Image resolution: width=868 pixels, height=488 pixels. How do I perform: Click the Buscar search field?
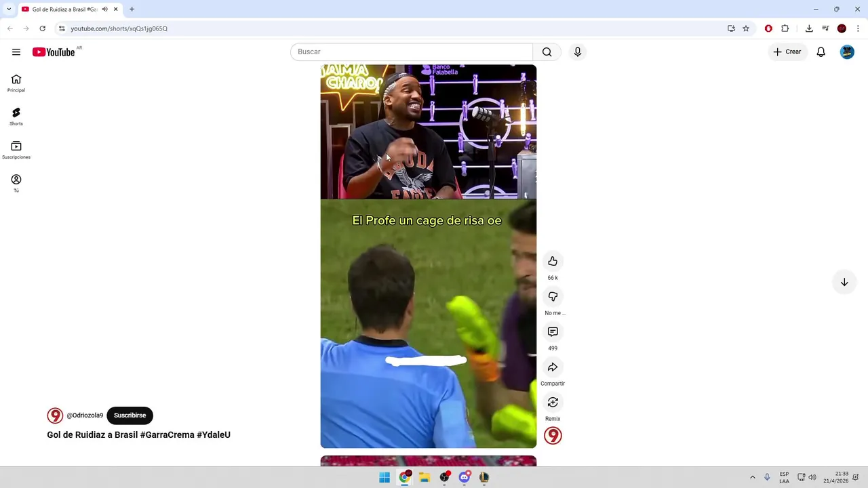[x=412, y=52]
